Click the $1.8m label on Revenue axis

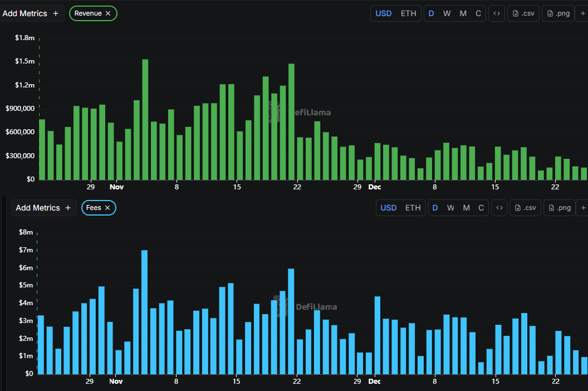pyautogui.click(x=24, y=38)
